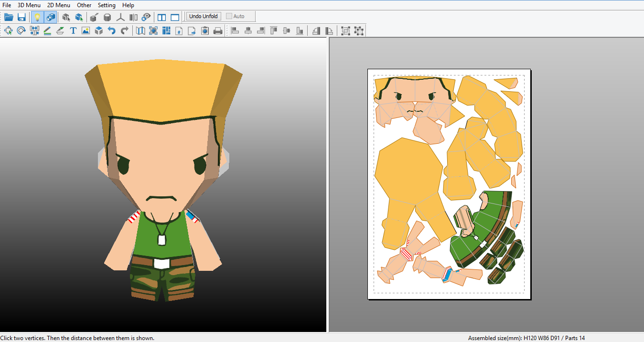The height and width of the screenshot is (342, 644).
Task: Click the gray redo arrow icon
Action: point(125,31)
